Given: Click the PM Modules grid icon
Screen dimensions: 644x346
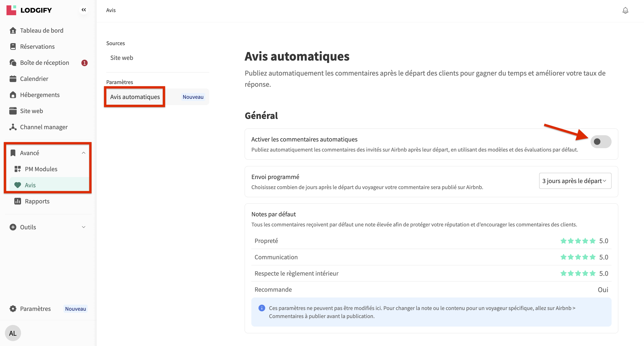Looking at the screenshot, I should (17, 169).
